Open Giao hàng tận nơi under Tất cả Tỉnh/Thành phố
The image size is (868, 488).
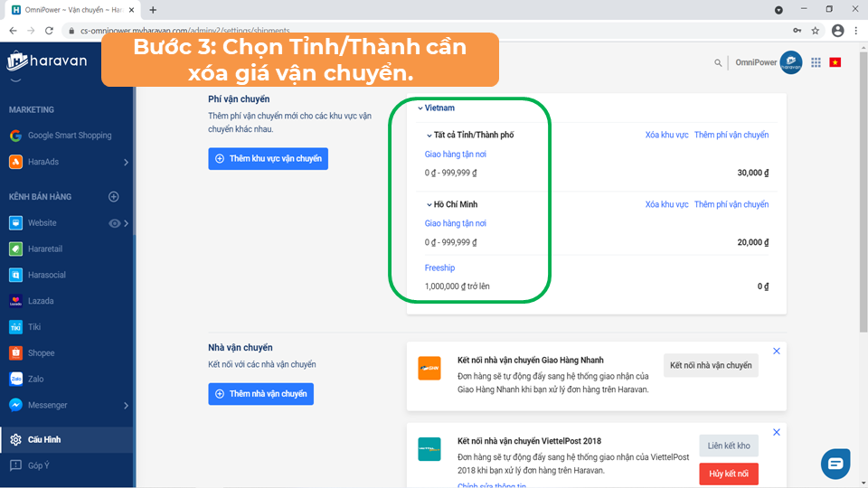455,155
